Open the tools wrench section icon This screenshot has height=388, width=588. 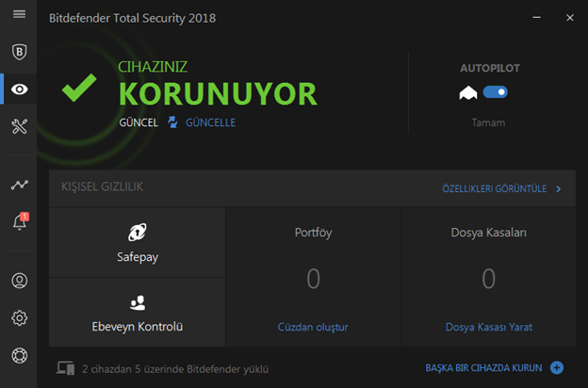pos(19,126)
